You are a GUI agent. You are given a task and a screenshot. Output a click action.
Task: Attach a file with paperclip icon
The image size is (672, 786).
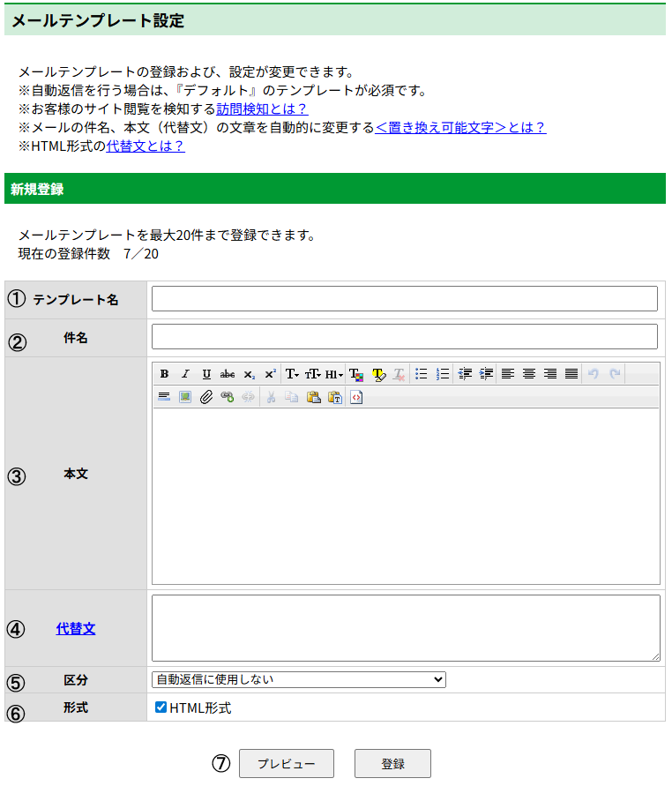[206, 397]
